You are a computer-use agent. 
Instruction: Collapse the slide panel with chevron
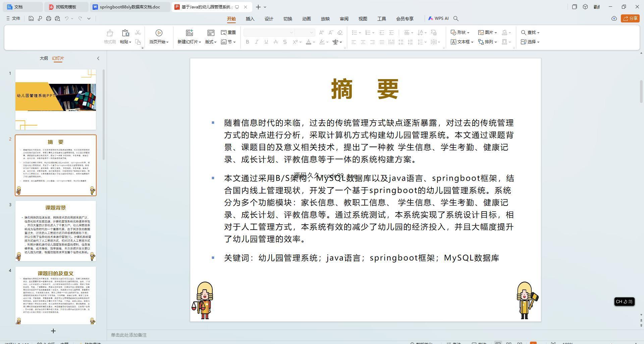(98, 58)
